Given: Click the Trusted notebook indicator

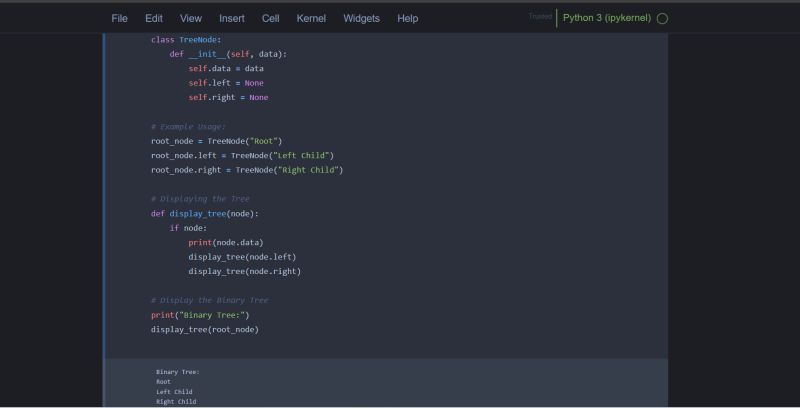Looking at the screenshot, I should pyautogui.click(x=540, y=17).
